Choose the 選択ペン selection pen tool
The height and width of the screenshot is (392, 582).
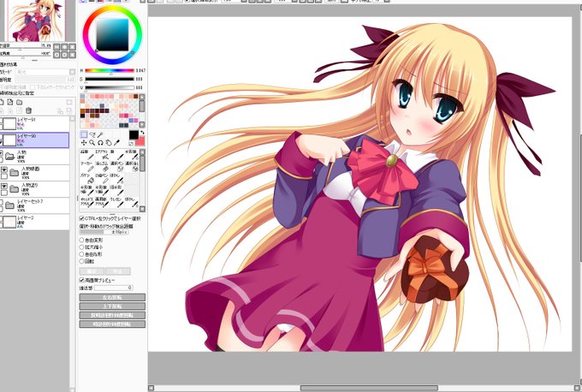pos(116,166)
